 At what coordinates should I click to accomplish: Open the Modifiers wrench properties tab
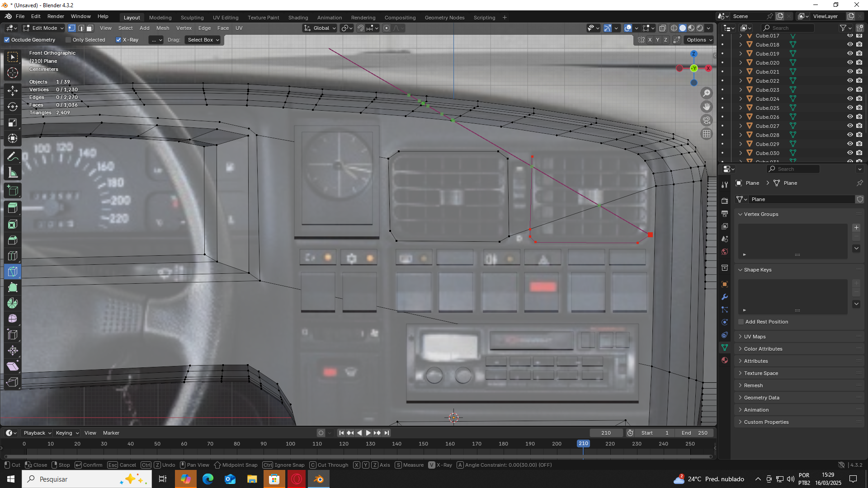point(725,297)
